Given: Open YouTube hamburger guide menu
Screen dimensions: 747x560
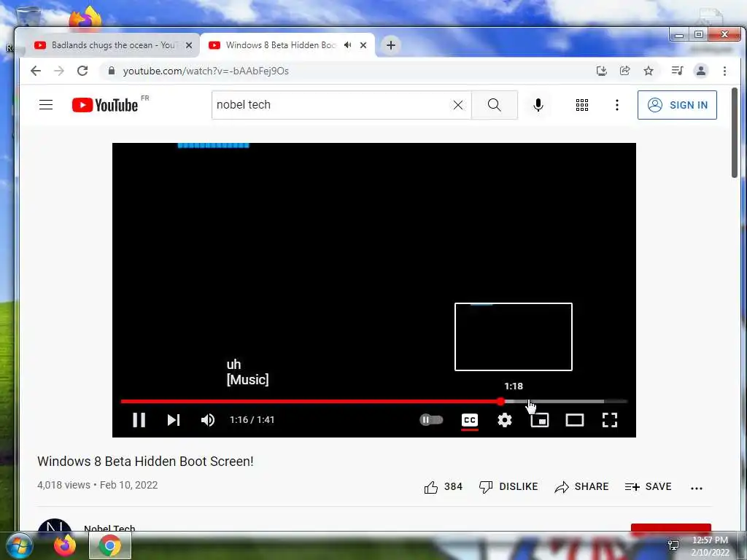Looking at the screenshot, I should coord(46,105).
